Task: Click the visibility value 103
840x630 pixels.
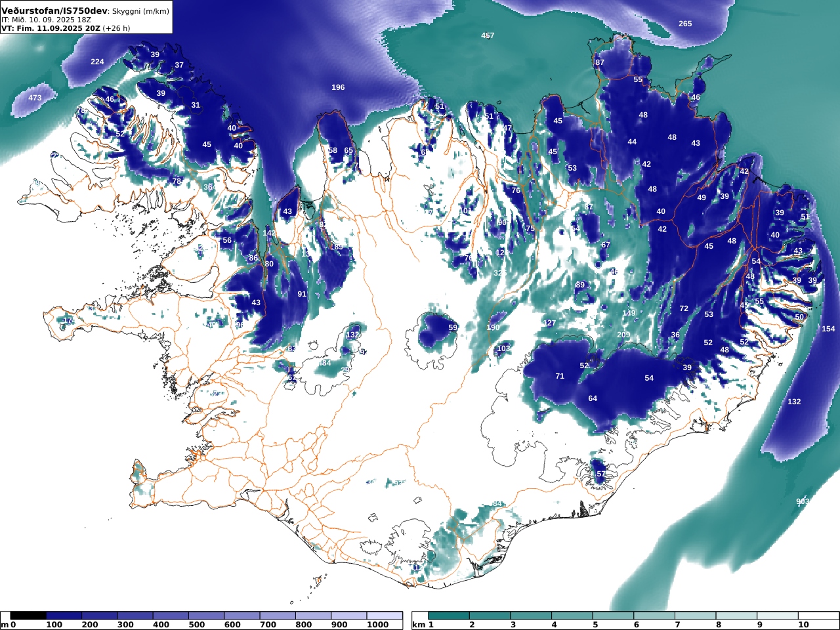Action: click(503, 348)
